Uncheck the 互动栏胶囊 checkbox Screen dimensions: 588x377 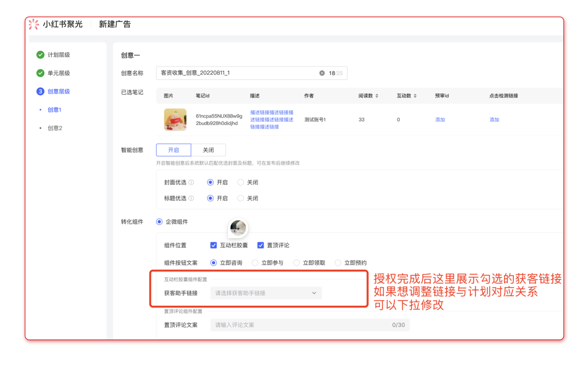[x=214, y=245]
